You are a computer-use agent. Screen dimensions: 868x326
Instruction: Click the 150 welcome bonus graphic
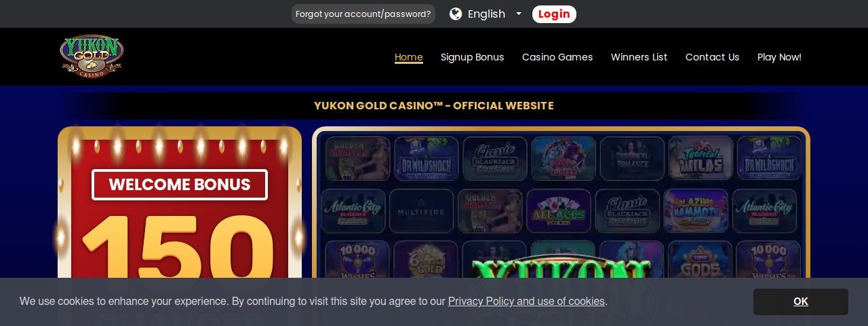click(x=178, y=246)
